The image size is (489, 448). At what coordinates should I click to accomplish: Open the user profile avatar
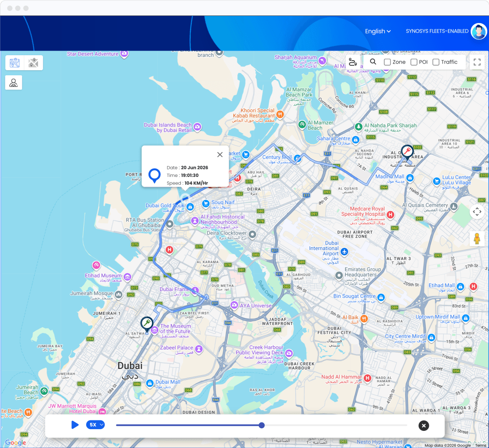coord(479,31)
